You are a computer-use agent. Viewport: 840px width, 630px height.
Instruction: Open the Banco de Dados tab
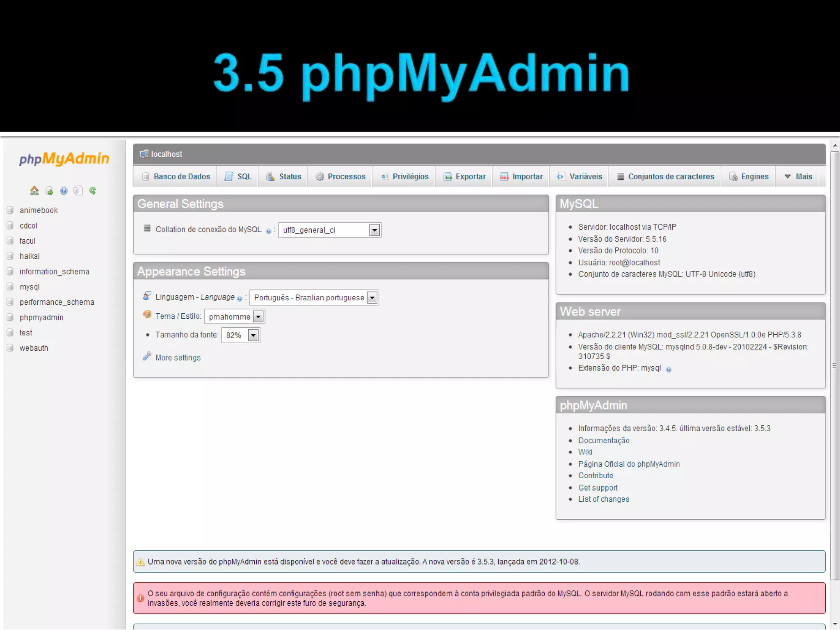tap(176, 176)
